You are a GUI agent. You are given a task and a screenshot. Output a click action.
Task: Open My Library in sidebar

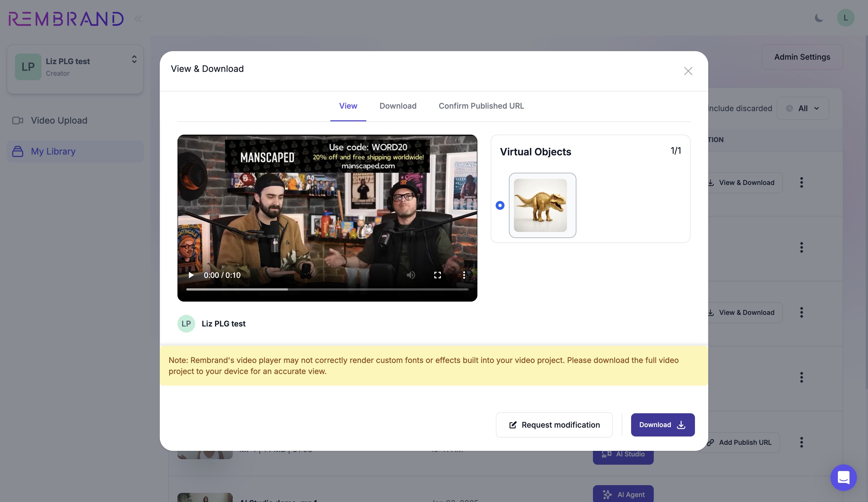(75, 151)
